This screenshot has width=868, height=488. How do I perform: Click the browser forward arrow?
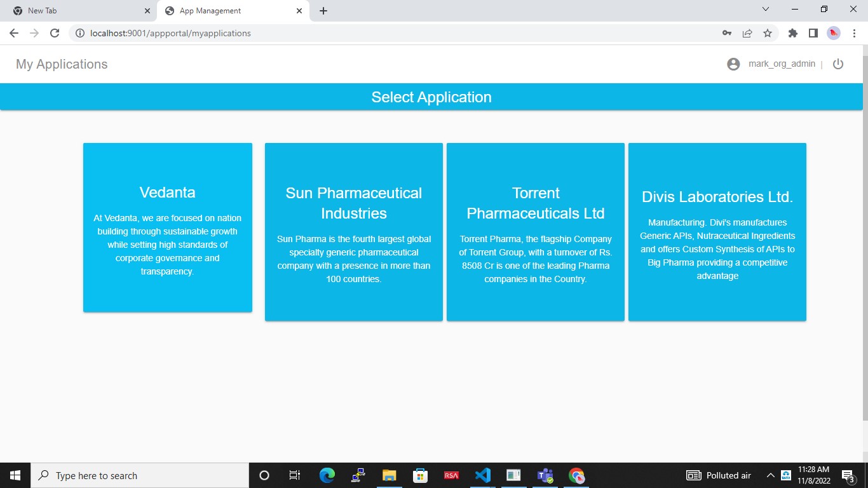tap(34, 33)
